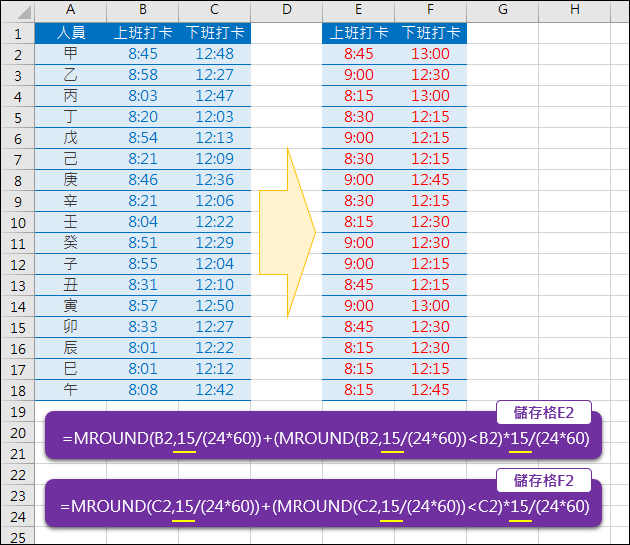
Task: Select column D header
Action: pos(286,11)
